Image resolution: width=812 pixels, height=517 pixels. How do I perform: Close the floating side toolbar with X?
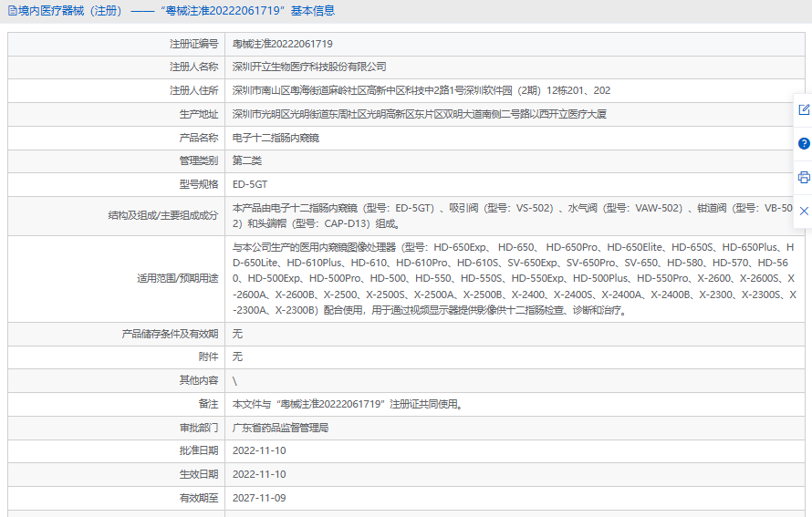[x=804, y=211]
